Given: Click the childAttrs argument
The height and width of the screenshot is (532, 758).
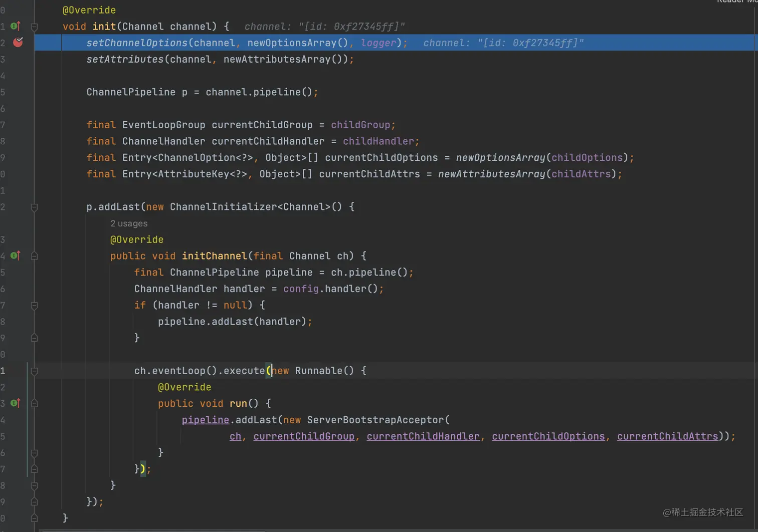Looking at the screenshot, I should click(581, 174).
